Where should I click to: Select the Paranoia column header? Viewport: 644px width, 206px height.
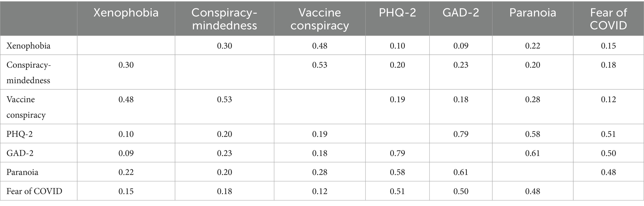click(x=533, y=13)
